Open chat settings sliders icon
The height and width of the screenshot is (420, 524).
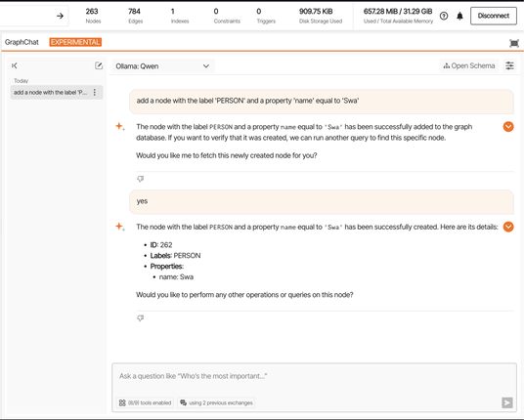click(x=509, y=65)
